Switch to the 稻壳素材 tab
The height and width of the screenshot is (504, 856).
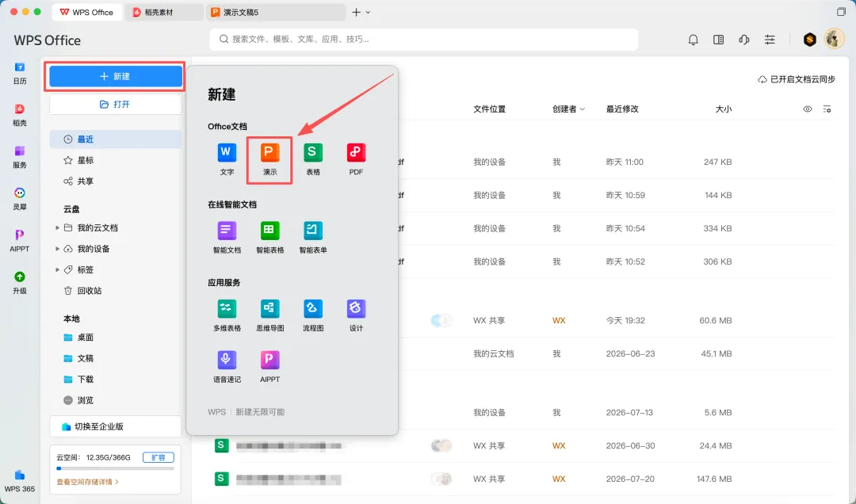point(164,12)
